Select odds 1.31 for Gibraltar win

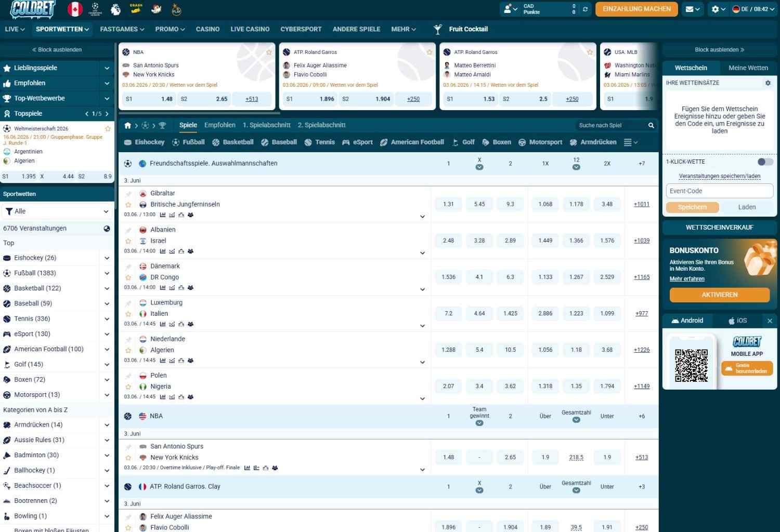(448, 204)
